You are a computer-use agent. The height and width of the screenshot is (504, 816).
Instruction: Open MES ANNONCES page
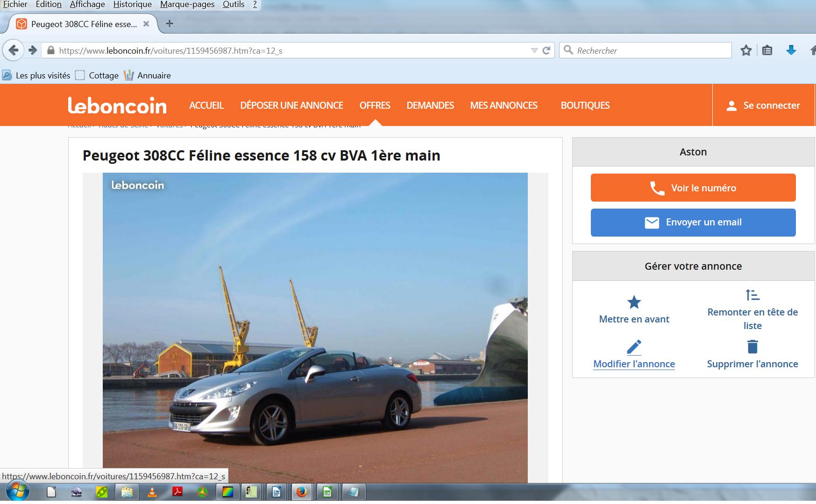504,105
